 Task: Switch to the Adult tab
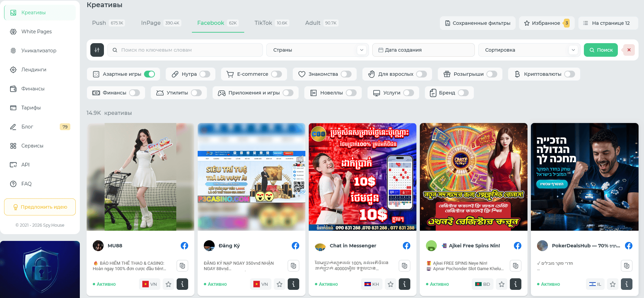pos(321,23)
